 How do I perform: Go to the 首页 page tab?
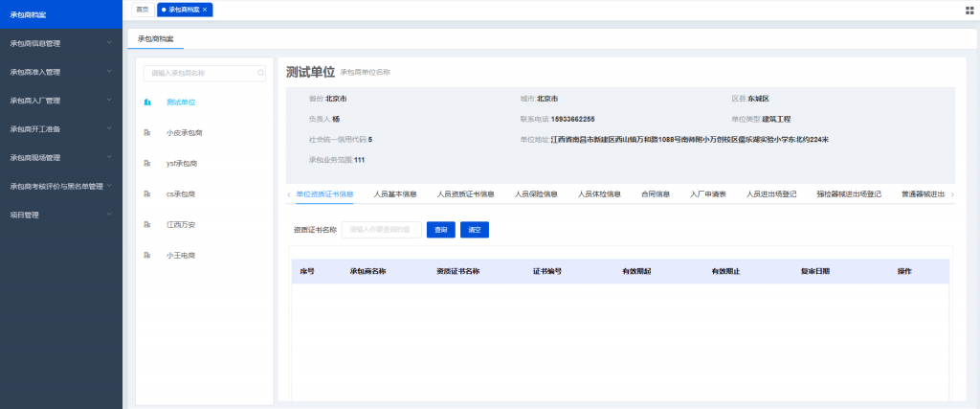pyautogui.click(x=142, y=10)
